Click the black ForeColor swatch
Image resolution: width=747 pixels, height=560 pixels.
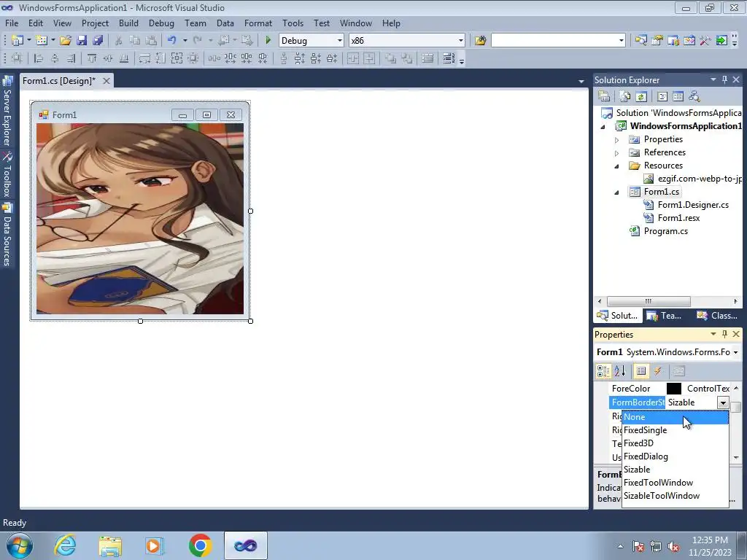click(673, 389)
